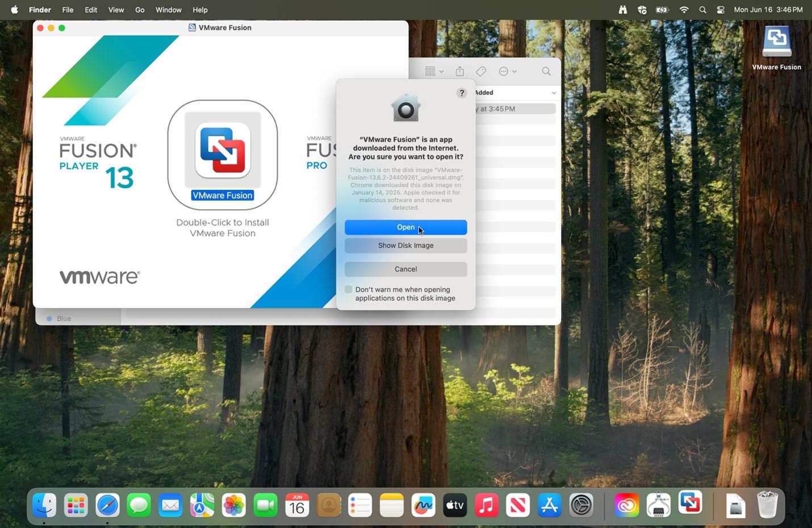Image resolution: width=812 pixels, height=528 pixels.
Task: Click the disk image stack in Dock
Action: point(735,505)
